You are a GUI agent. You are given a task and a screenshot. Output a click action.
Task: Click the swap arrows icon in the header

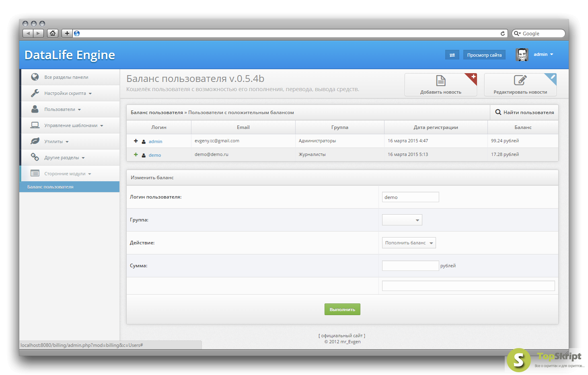point(452,55)
